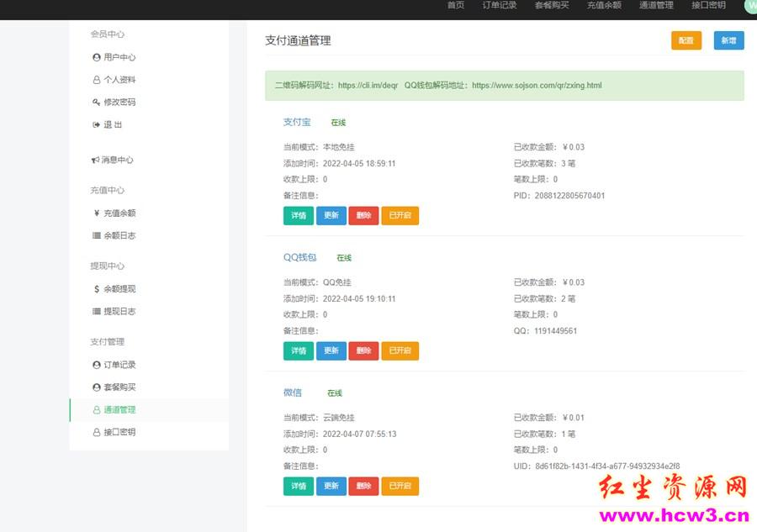The image size is (757, 532).
Task: Select 消息中心 text in the sidebar
Action: tap(117, 160)
